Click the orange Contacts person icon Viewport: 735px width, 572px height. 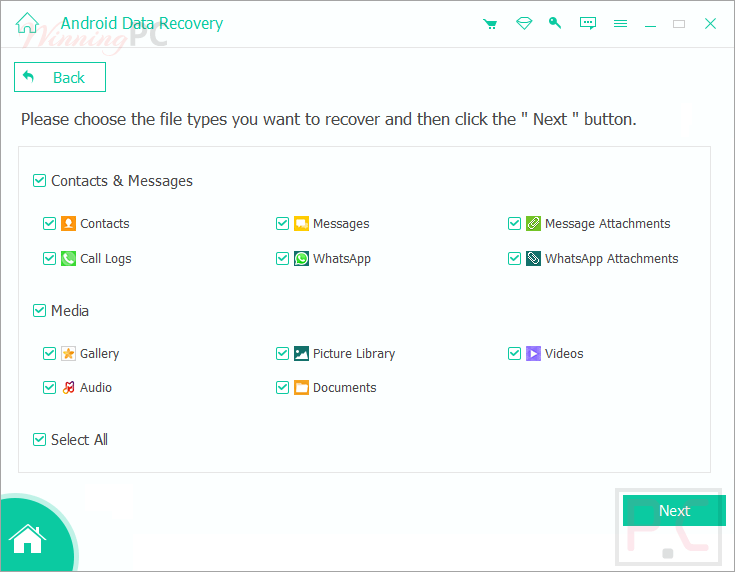68,224
